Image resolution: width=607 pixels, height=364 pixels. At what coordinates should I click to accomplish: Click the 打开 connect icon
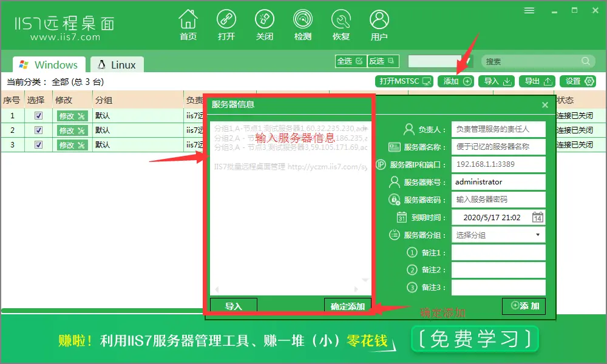pyautogui.click(x=226, y=25)
